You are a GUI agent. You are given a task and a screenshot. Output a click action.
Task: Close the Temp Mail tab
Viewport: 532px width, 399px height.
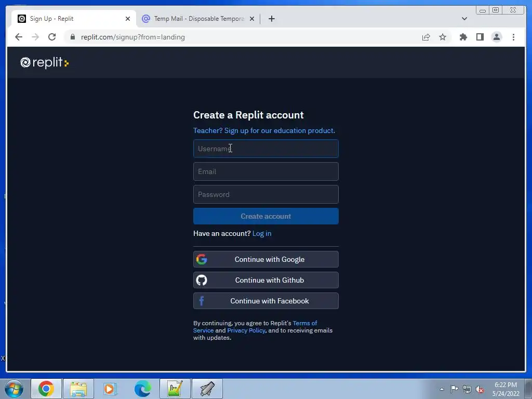click(252, 19)
